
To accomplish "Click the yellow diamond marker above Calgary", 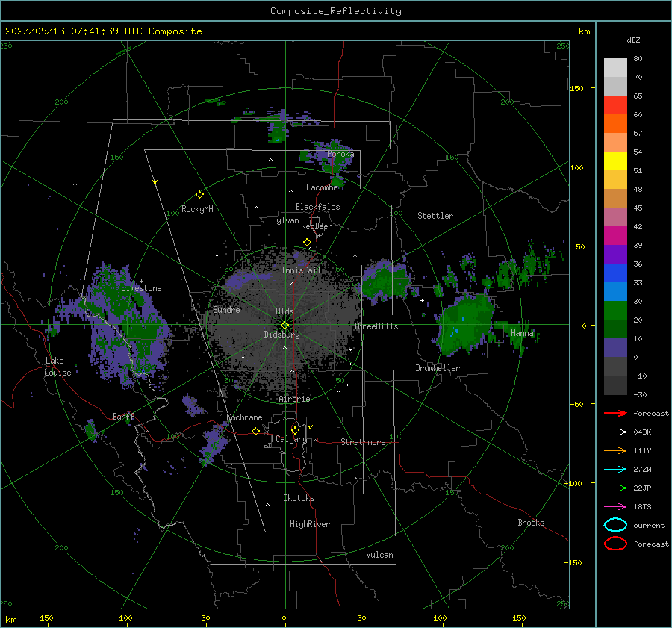I will (295, 430).
